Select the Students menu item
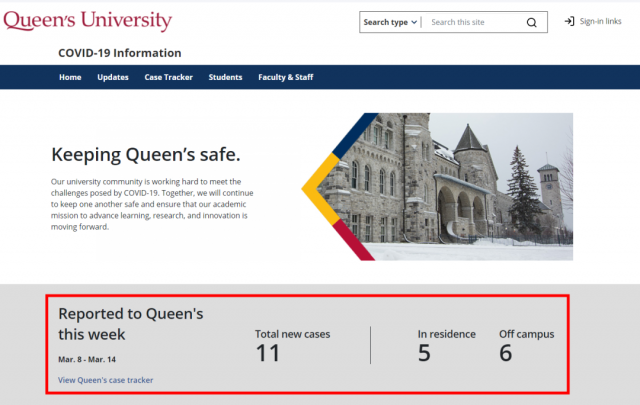Viewport: 640px width, 405px height. (x=225, y=77)
